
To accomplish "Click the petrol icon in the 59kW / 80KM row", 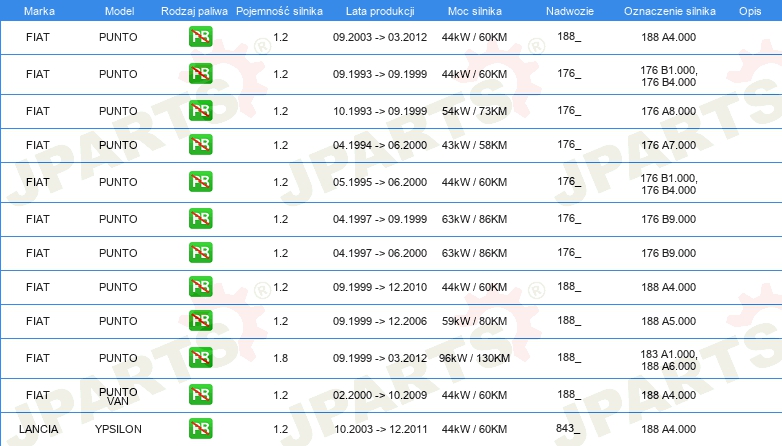I will [200, 320].
